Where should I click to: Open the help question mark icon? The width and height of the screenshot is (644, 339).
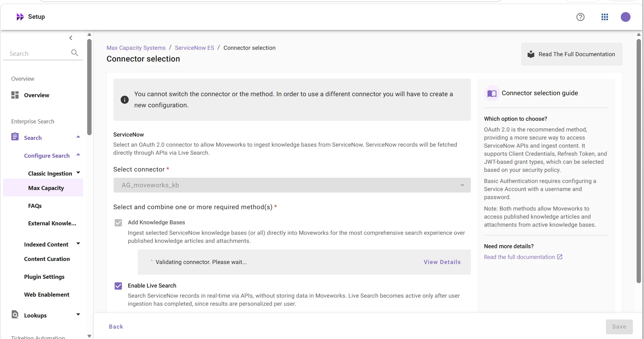[x=580, y=17]
